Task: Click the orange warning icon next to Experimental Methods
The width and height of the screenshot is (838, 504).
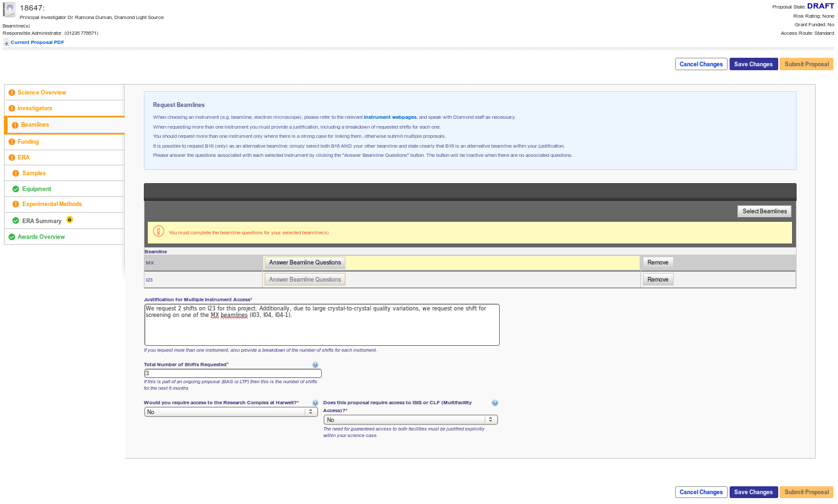Action: point(16,204)
